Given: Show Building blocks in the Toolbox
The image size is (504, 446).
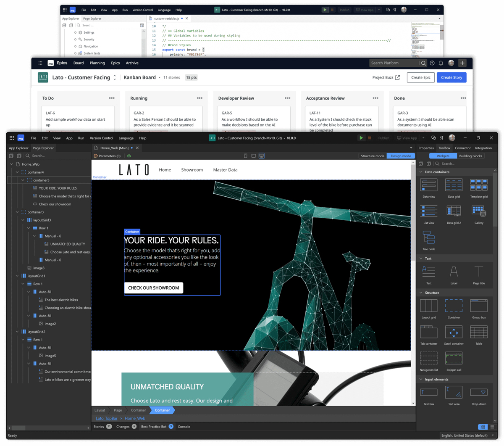Looking at the screenshot, I should click(471, 156).
